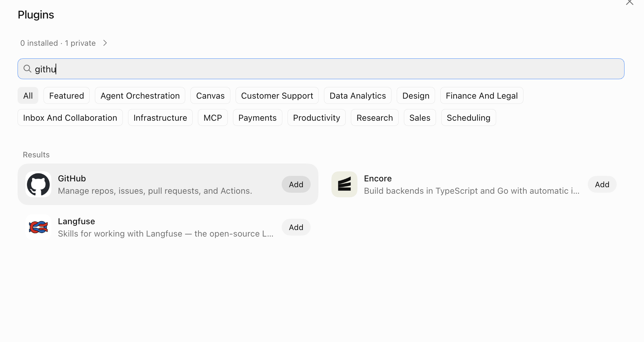The height and width of the screenshot is (342, 644).
Task: Expand the installed and private plugins chevron
Action: [105, 43]
